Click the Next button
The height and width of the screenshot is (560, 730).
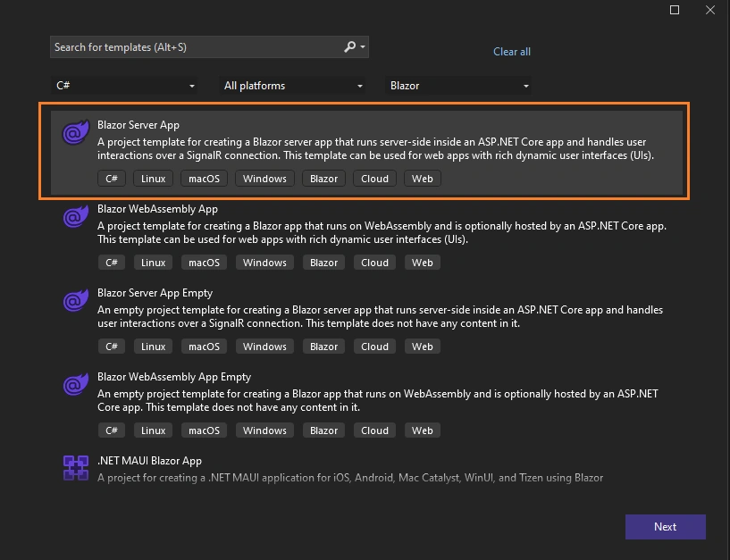[x=666, y=527]
